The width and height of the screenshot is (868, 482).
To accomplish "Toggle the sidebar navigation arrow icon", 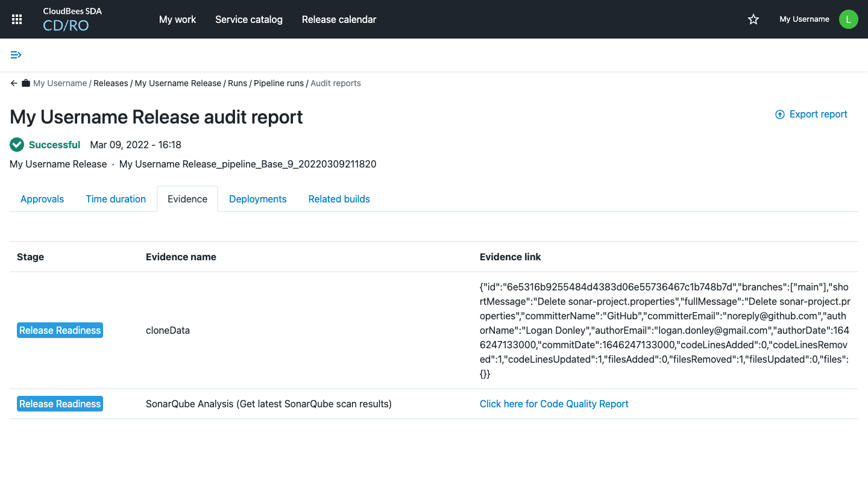I will (16, 54).
